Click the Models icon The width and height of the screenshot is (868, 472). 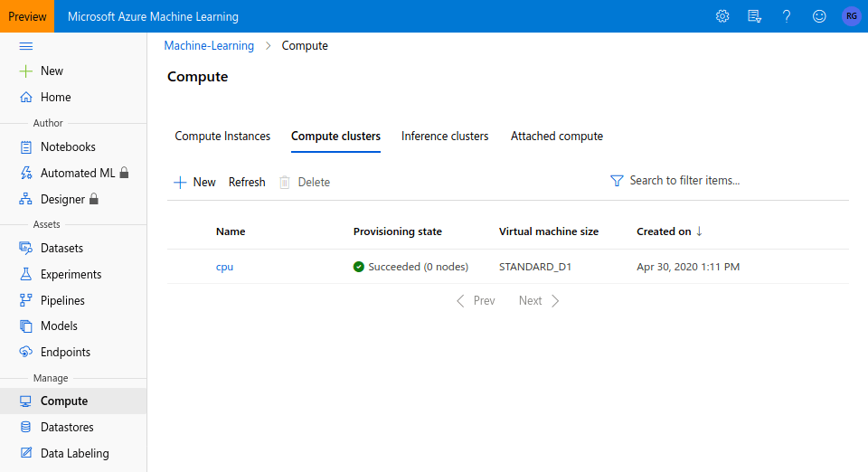(x=26, y=326)
